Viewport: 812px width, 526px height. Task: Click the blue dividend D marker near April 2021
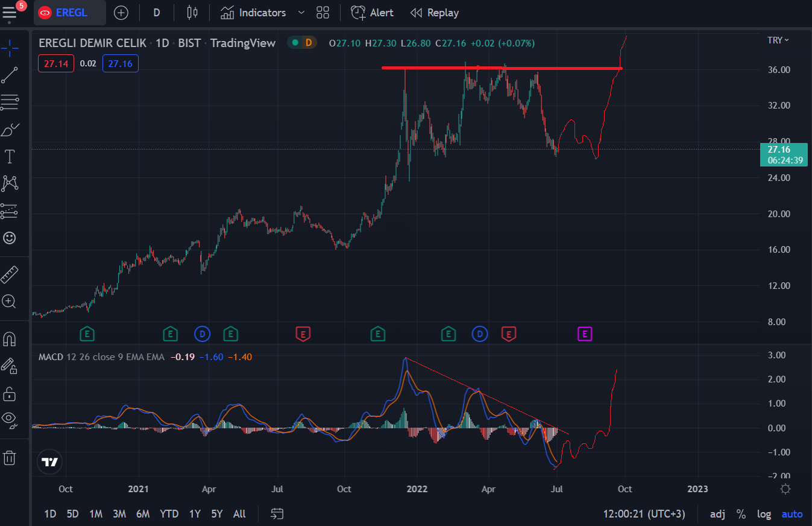(202, 333)
